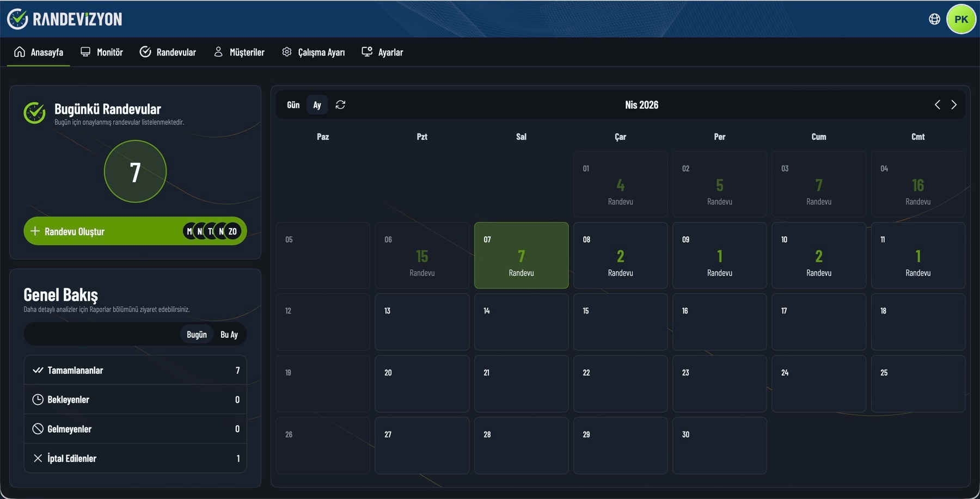The width and height of the screenshot is (980, 499).
Task: Select calendar day 20
Action: (422, 384)
